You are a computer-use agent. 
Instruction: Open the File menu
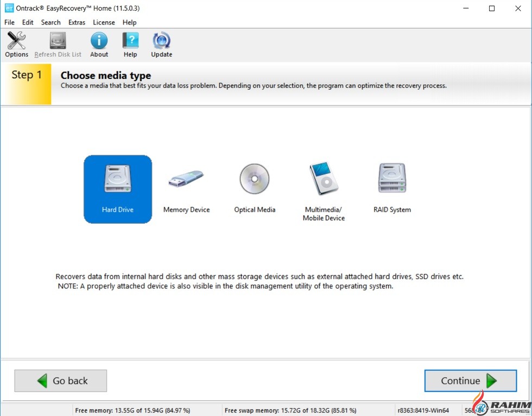click(10, 22)
